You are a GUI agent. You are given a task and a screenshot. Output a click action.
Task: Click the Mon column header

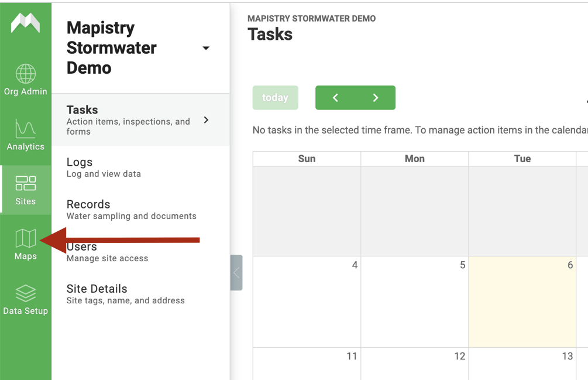point(414,159)
